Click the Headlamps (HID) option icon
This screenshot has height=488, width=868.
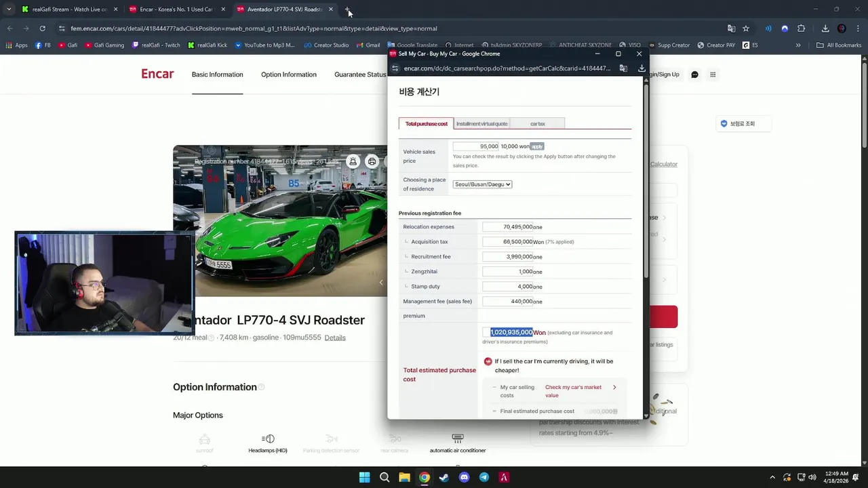tap(268, 439)
